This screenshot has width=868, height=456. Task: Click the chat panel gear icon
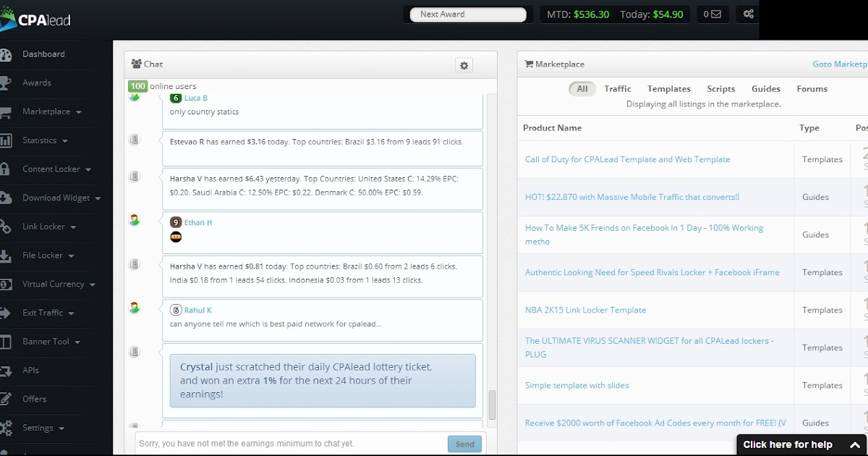(464, 65)
